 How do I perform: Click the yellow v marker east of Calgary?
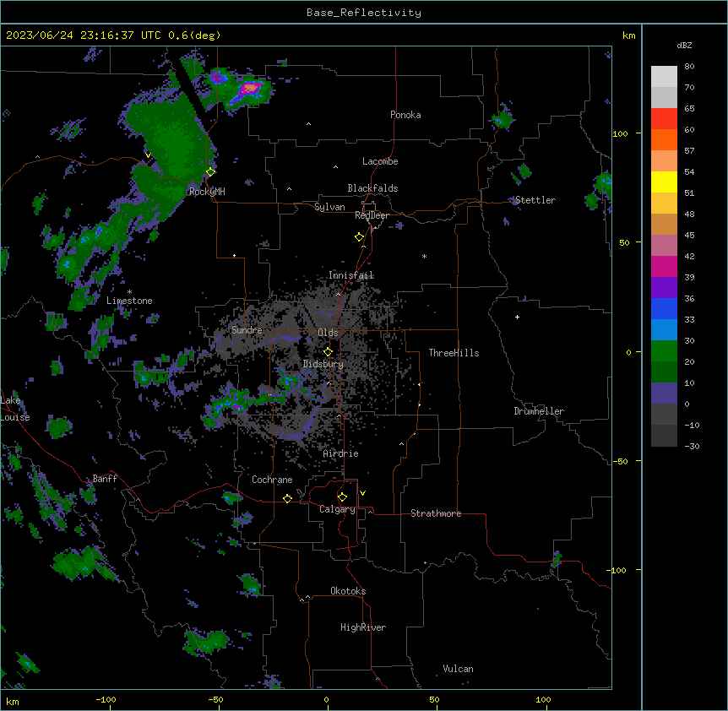coord(362,493)
